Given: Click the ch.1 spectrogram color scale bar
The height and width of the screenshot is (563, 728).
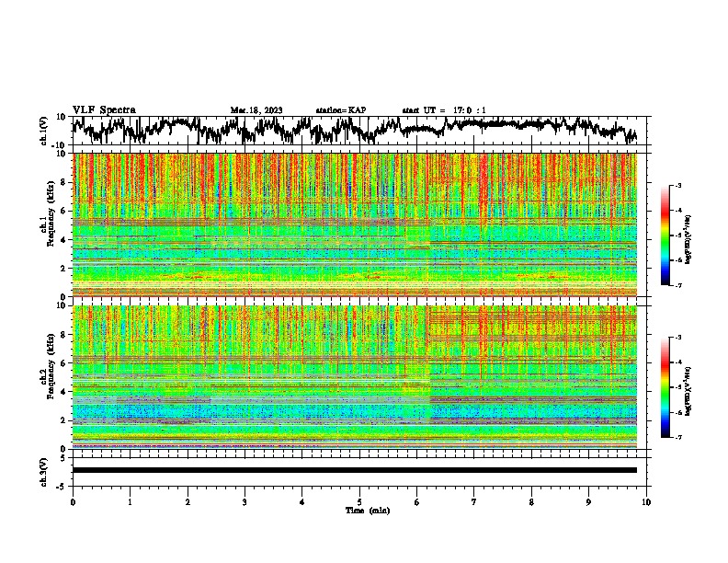Looking at the screenshot, I should [x=665, y=236].
